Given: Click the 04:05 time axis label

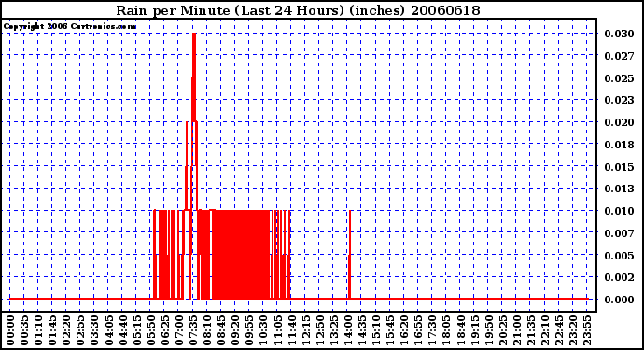Looking at the screenshot, I should tap(108, 330).
